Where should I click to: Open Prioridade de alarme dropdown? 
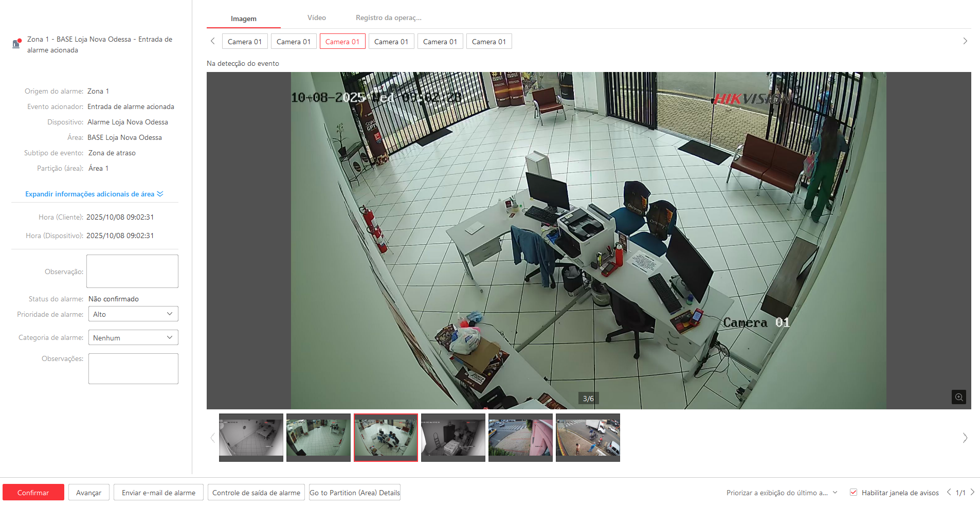[x=133, y=314]
